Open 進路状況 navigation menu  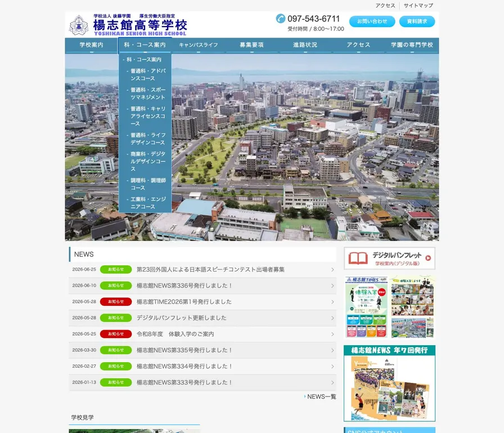click(x=305, y=45)
